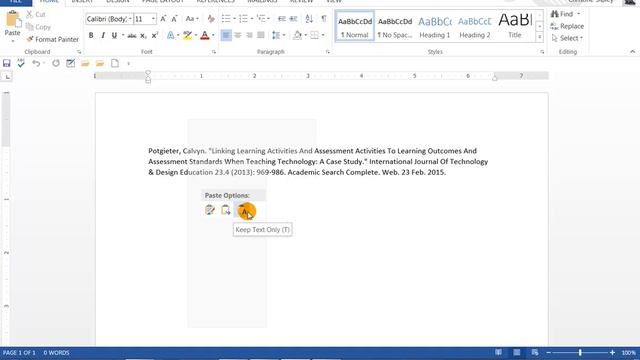Toggle Bold formatting

coord(91,36)
